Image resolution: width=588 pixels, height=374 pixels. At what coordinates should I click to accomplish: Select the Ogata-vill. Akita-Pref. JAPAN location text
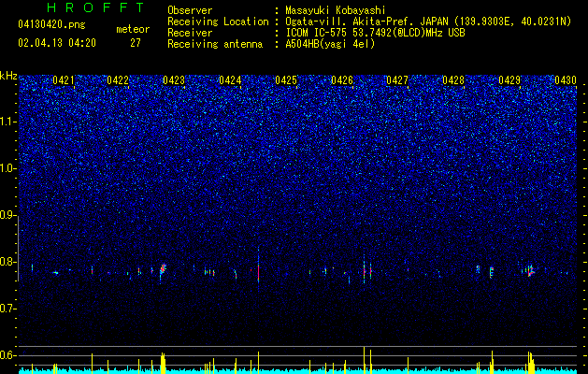(428, 22)
